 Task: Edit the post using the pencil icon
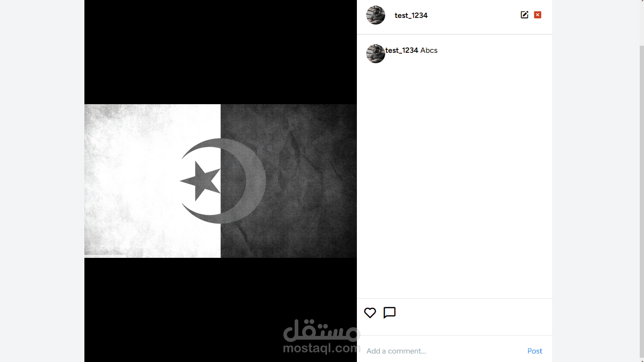(x=524, y=15)
